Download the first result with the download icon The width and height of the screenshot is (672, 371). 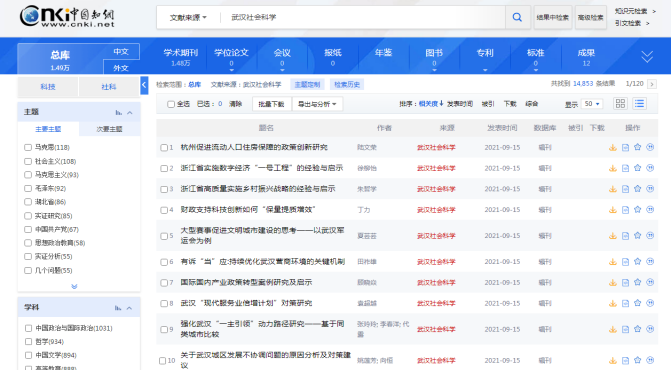coord(613,147)
